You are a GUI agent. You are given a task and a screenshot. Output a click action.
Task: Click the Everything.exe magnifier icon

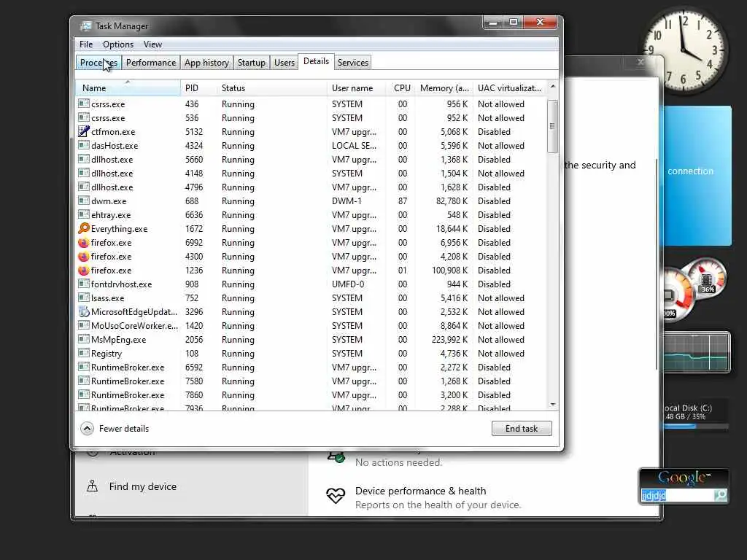click(x=84, y=228)
